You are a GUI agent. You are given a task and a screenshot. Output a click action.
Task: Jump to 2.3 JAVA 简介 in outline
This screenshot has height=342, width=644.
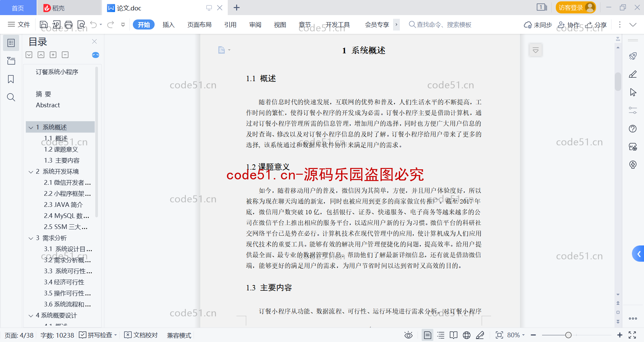63,205
